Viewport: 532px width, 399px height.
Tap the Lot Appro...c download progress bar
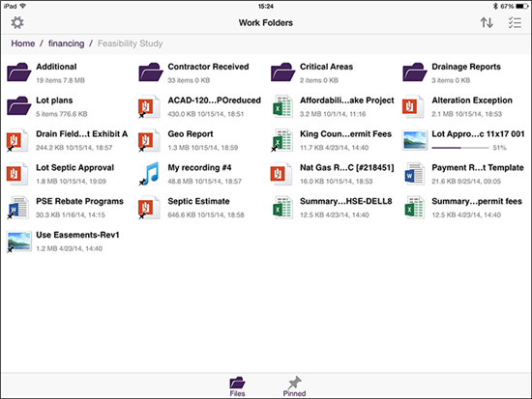point(460,148)
